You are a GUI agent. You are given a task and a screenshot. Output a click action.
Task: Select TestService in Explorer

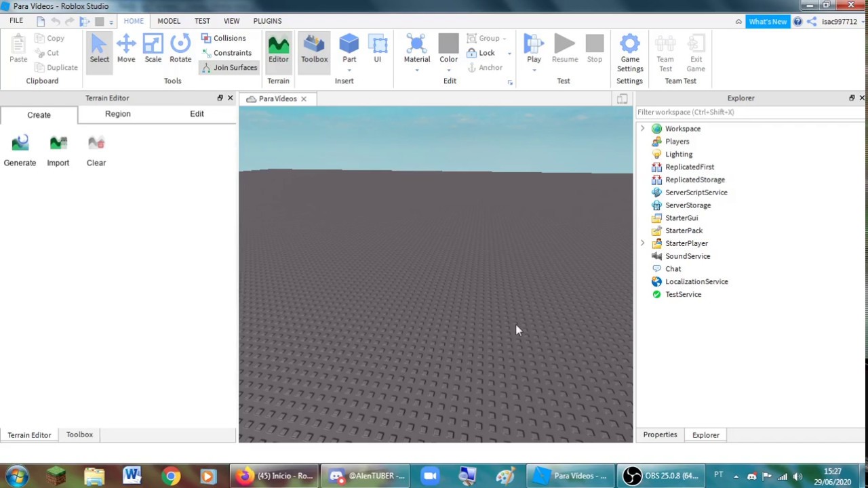point(683,295)
